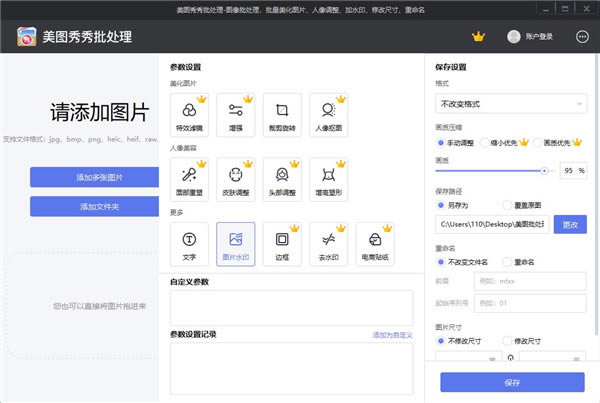Screen dimensions: 600x403
Task: Choose 另存为 save as option
Action: tap(453, 206)
